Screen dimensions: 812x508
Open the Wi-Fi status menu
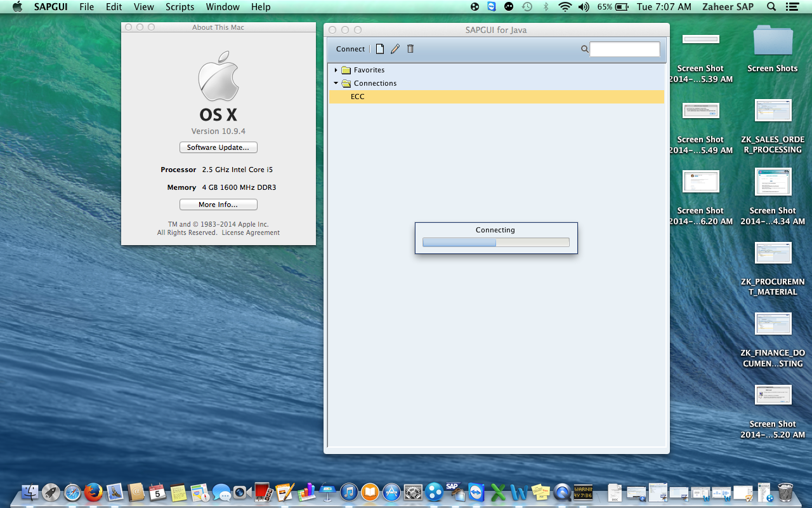(565, 7)
